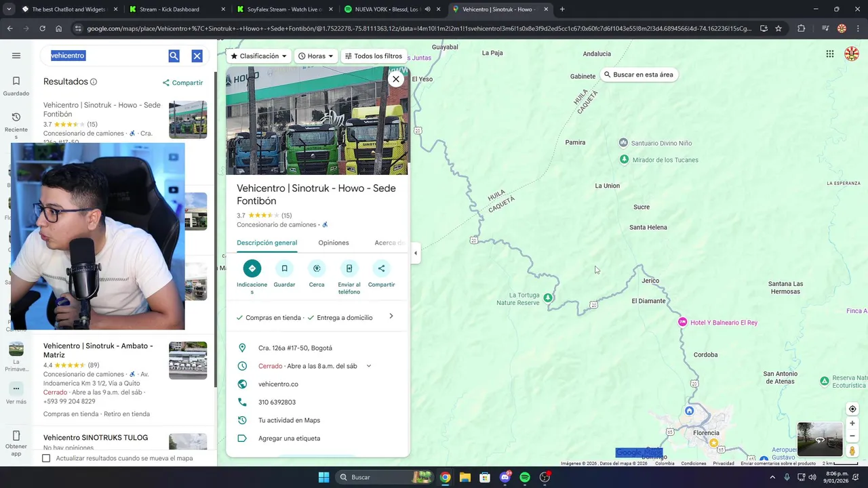Viewport: 868px width, 488px height.
Task: Click the vehicentro search input field
Action: pyautogui.click(x=105, y=56)
